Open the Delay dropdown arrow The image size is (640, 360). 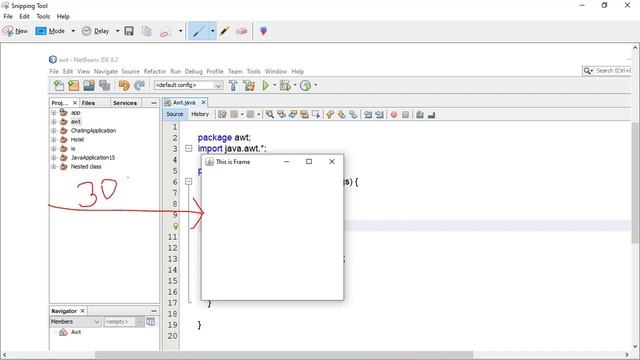(x=118, y=31)
